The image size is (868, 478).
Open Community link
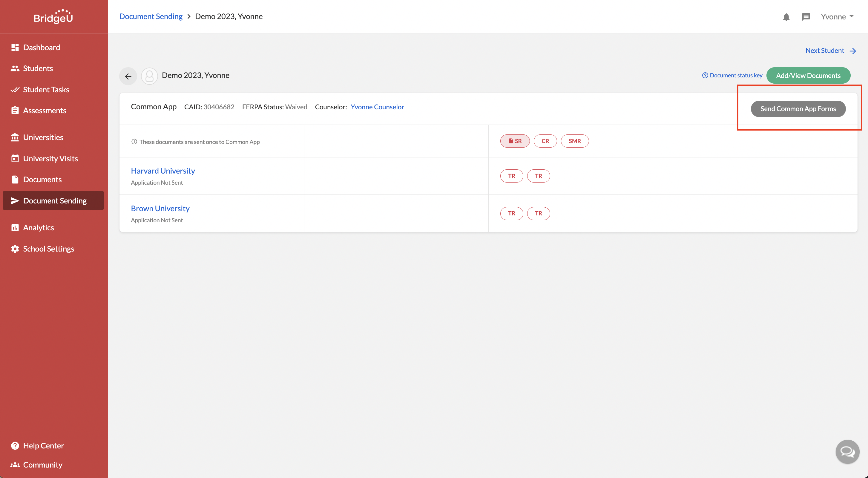point(43,465)
